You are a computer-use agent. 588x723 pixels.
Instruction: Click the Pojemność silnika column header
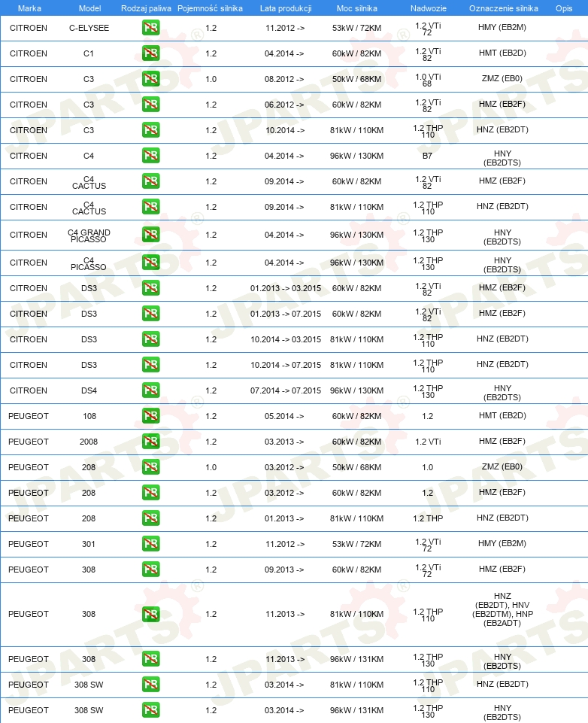210,8
